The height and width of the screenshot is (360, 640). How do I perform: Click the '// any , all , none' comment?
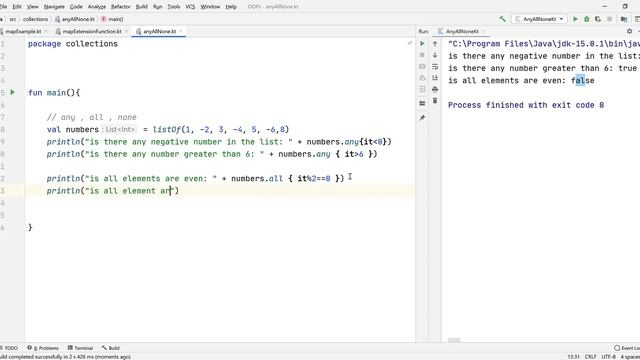pos(91,117)
